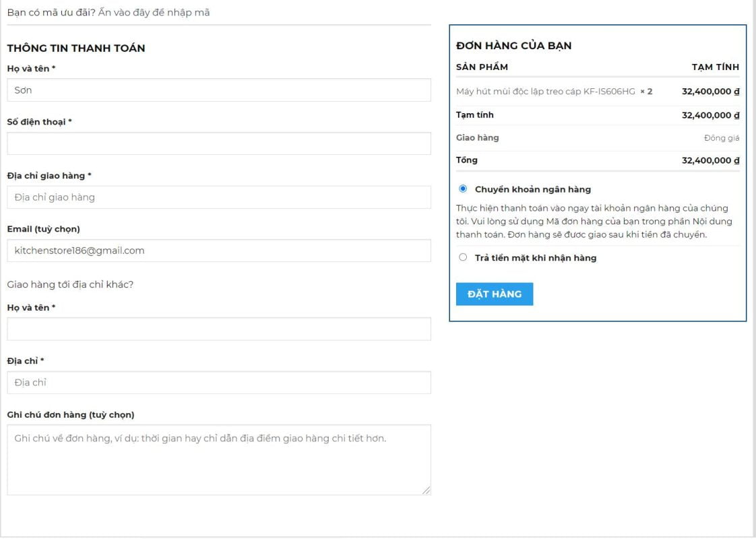Select 'Chuyển khoản ngân hàng' radio button
Viewport: 756px width, 539px height.
click(x=463, y=189)
